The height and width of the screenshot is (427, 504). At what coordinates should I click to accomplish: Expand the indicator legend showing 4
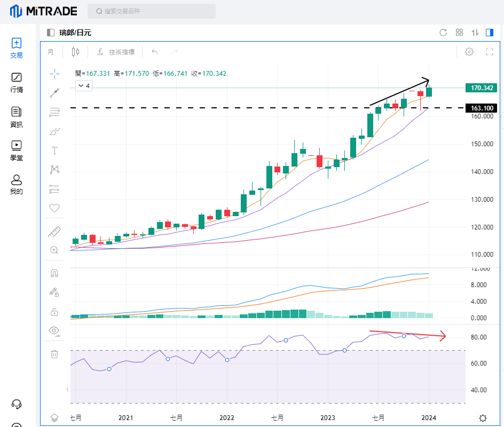(84, 85)
